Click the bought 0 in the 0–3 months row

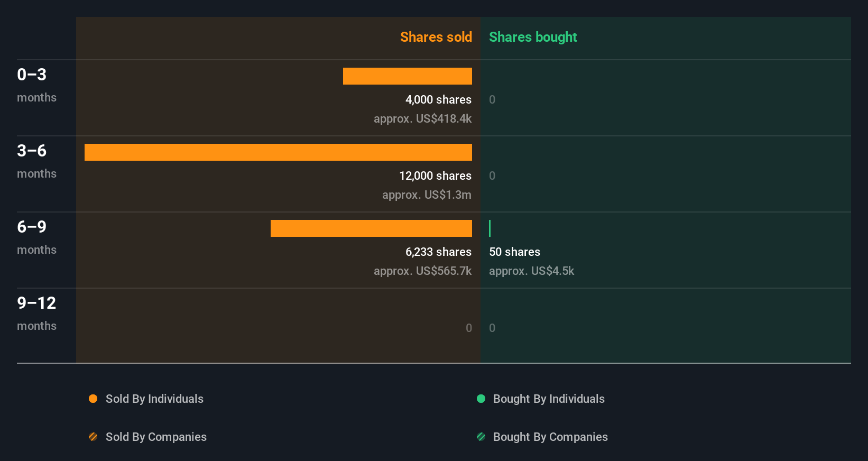[492, 99]
